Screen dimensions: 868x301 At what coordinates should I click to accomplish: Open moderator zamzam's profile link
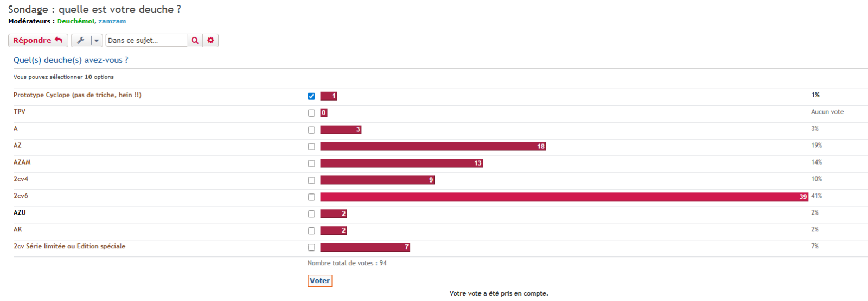point(112,21)
